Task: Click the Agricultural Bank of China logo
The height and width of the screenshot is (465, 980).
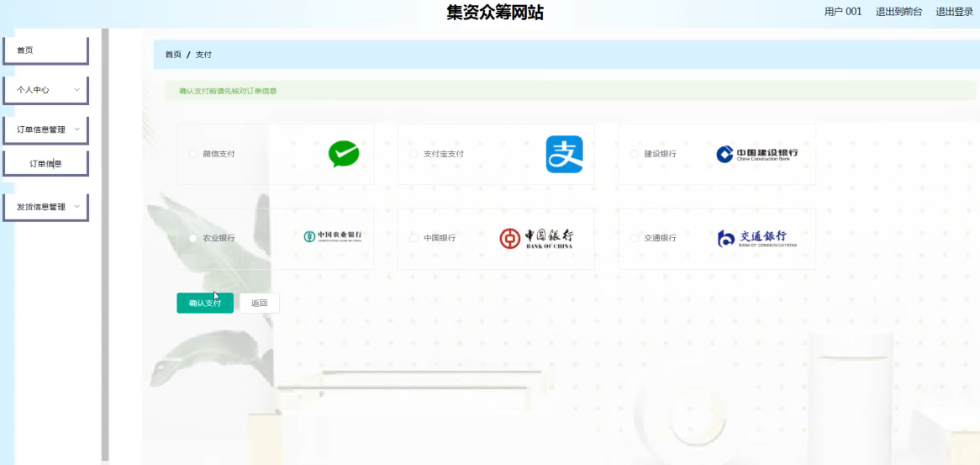Action: pyautogui.click(x=333, y=237)
